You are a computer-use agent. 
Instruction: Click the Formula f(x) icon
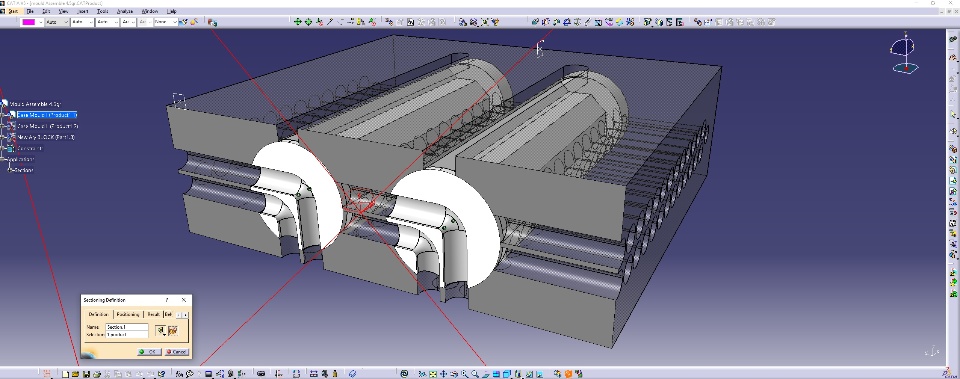[x=179, y=373]
